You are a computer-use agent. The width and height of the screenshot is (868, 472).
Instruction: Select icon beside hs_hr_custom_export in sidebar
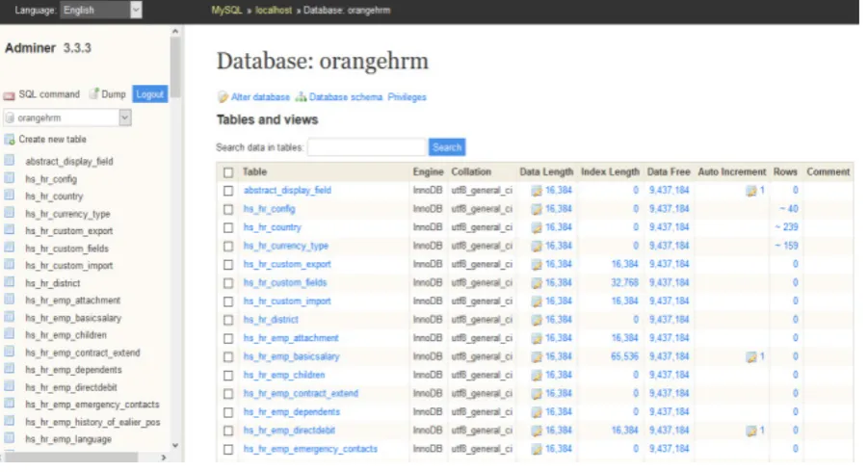point(10,230)
